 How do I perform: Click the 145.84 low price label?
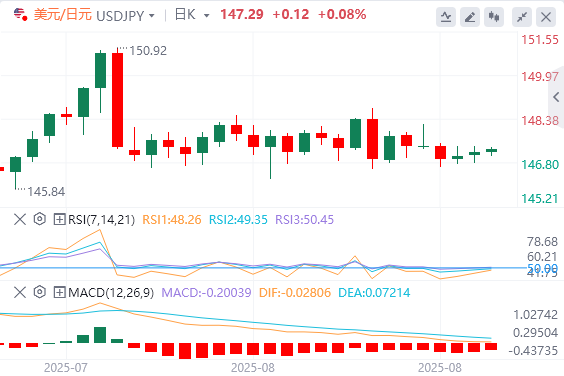46,192
